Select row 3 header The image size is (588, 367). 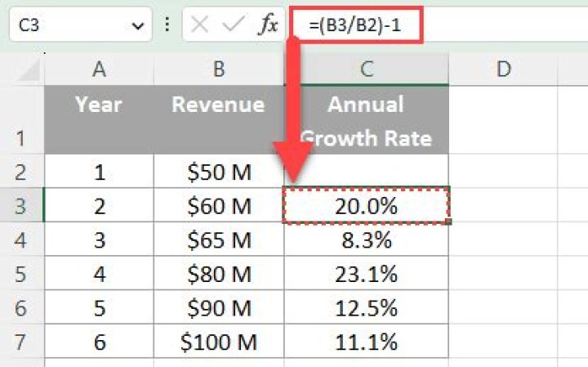(21, 206)
